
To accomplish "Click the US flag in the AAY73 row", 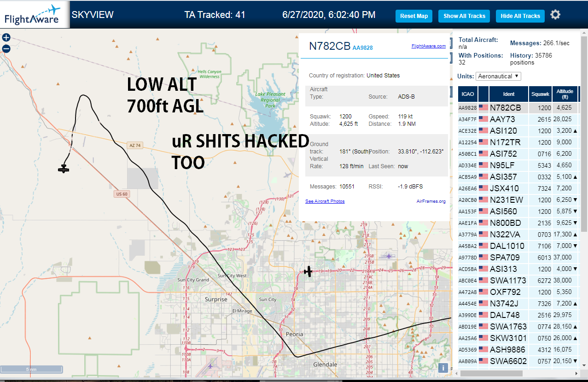I will (x=483, y=119).
